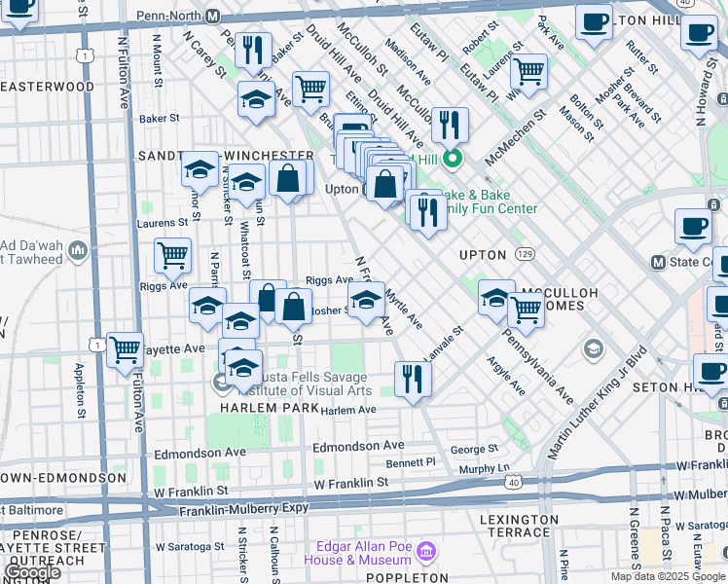Open the green Shake & Bake location pin
This screenshot has width=728, height=584.
point(452,159)
